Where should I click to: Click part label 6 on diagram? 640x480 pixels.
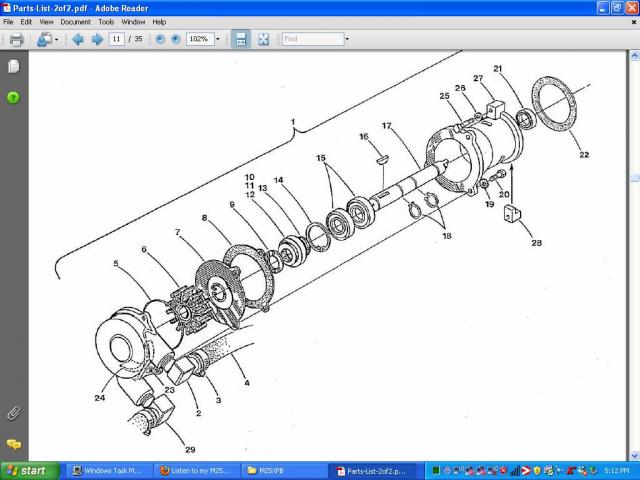[144, 249]
